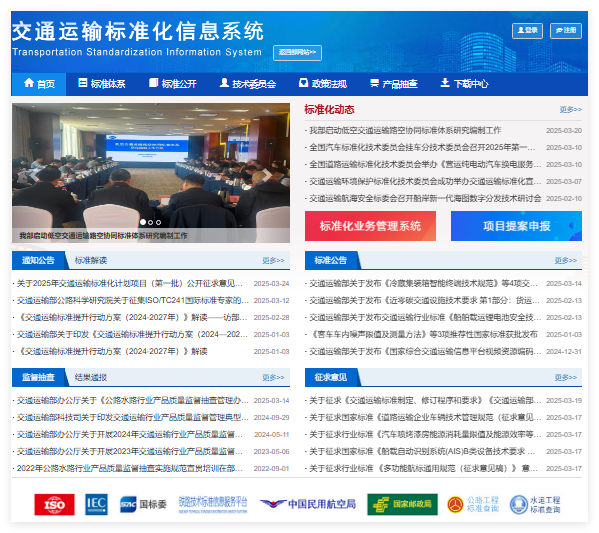Click the 技术委员会 person icon
This screenshot has width=599, height=533.
[x=224, y=83]
